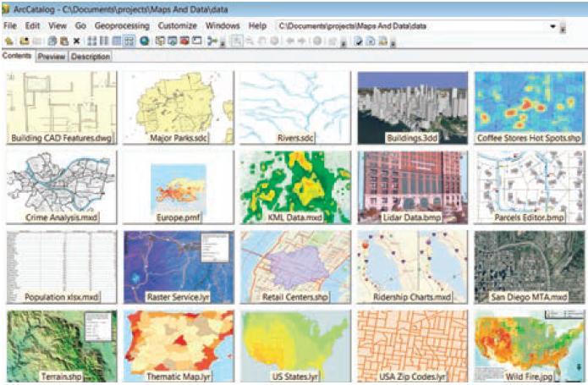This screenshot has width=588, height=385.
Task: Switch to List view icon
Action: pos(104,41)
